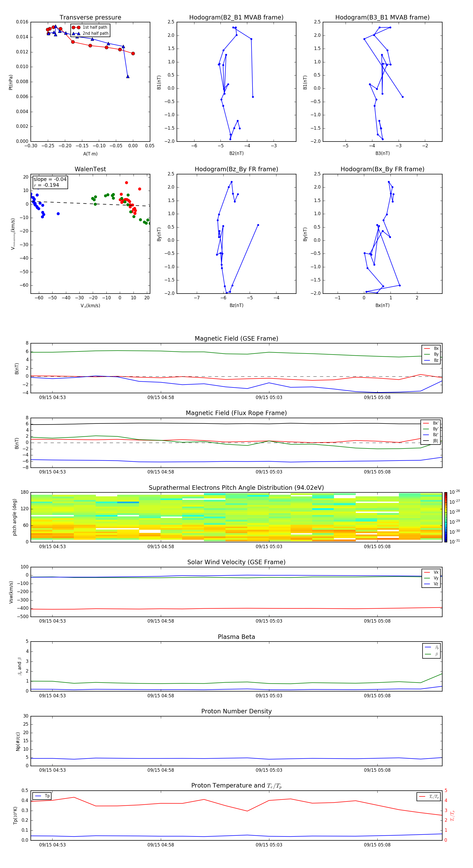Click the 'B2(nT)' x-axis label
This screenshot has height=868, width=473.
tap(236, 153)
